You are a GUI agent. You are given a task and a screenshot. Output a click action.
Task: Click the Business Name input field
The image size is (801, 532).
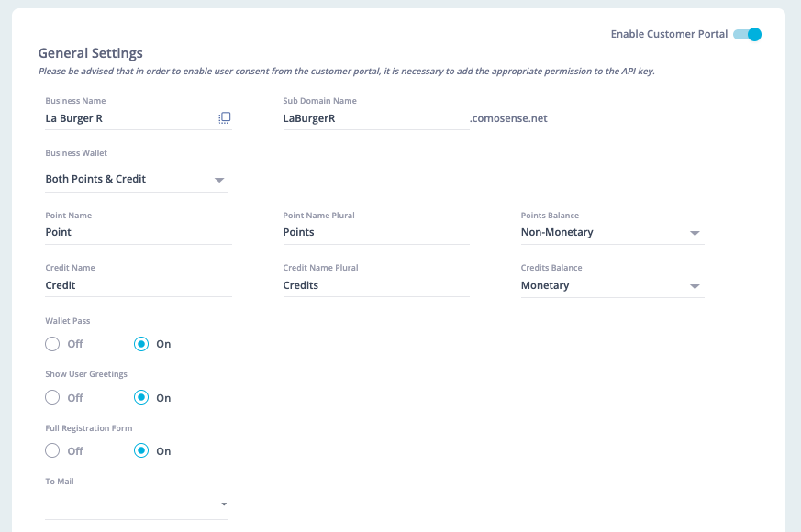(x=129, y=118)
